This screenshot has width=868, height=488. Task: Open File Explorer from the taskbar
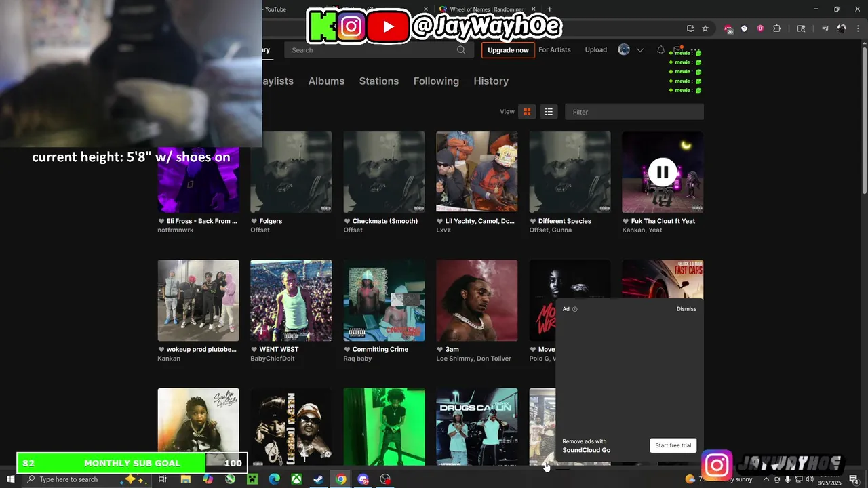[185, 479]
